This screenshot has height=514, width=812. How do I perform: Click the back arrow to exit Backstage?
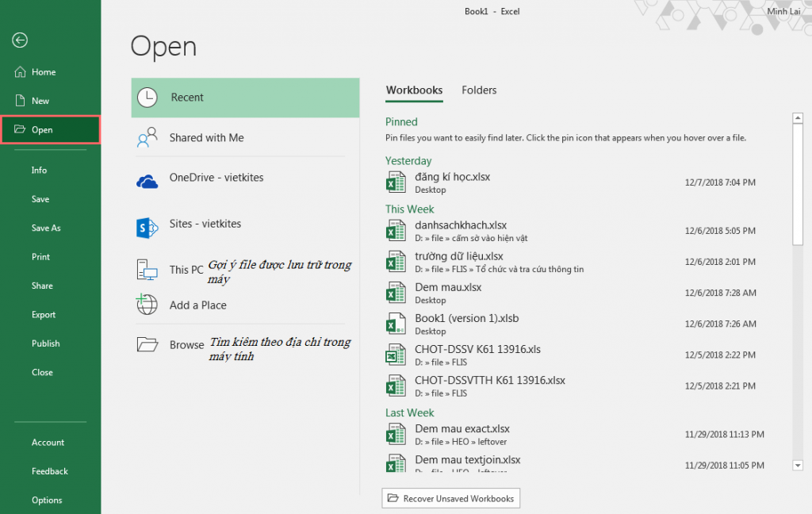coord(20,40)
